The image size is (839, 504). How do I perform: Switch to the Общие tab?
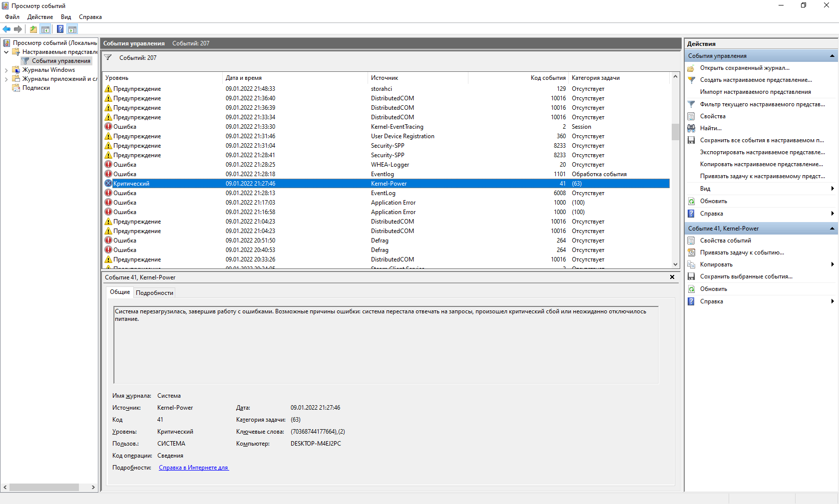point(120,292)
